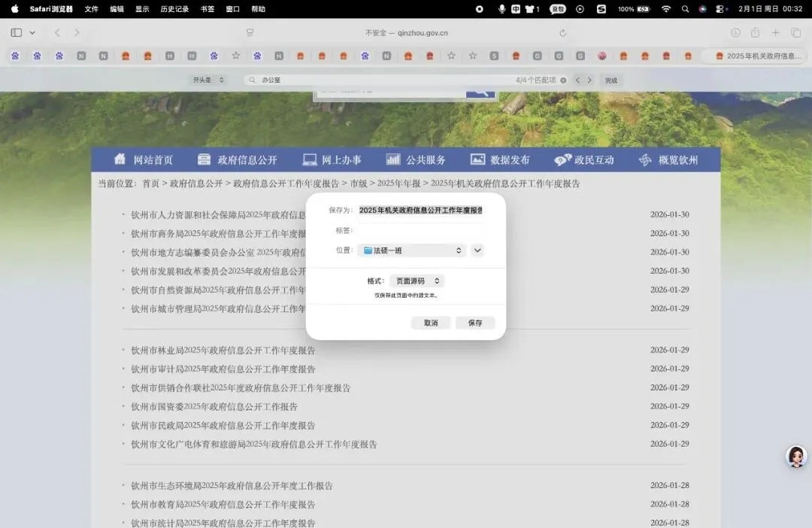Click the 保存 button

(x=475, y=323)
